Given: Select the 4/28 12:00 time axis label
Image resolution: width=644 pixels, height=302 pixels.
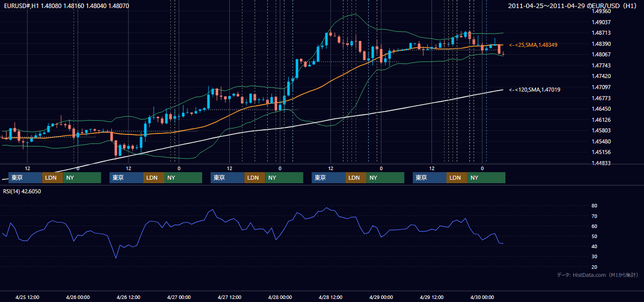Looking at the screenshot, I should tap(331, 297).
